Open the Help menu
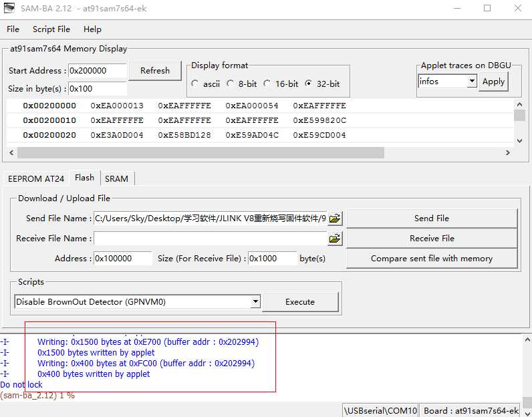 (92, 29)
